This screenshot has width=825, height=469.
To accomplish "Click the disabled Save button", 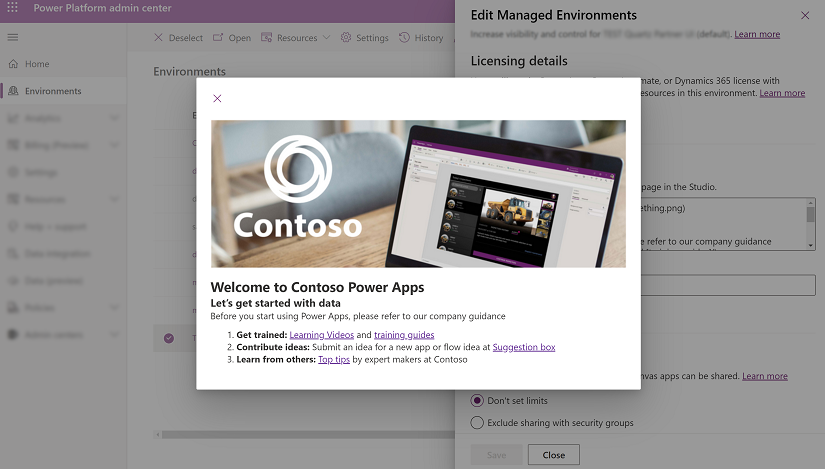I will pos(497,455).
